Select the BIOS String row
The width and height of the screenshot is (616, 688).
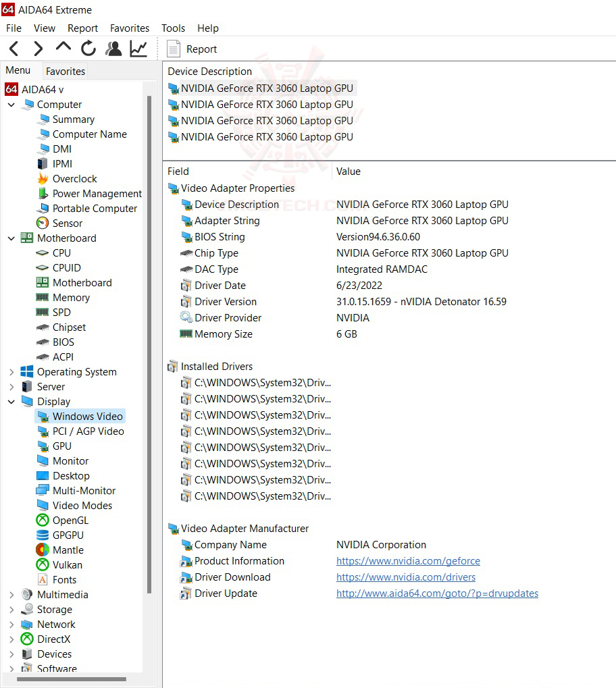tap(301, 237)
